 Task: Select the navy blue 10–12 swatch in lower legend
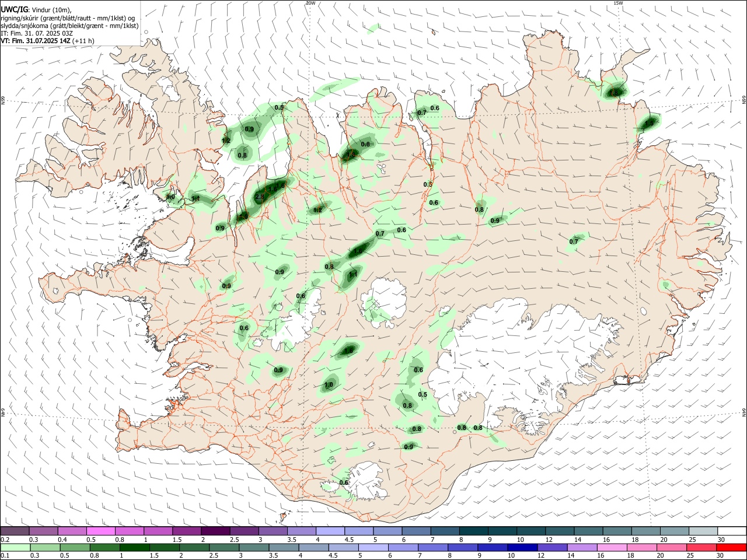tap(521, 547)
